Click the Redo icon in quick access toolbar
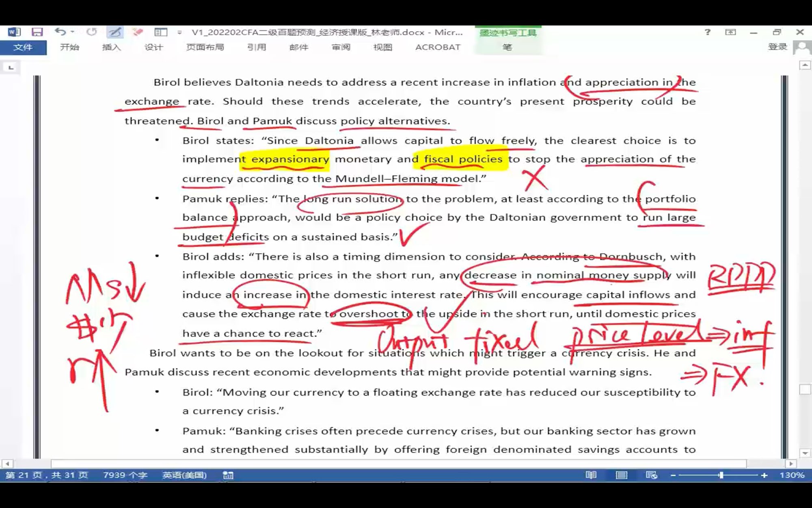This screenshot has height=508, width=812. (92, 32)
